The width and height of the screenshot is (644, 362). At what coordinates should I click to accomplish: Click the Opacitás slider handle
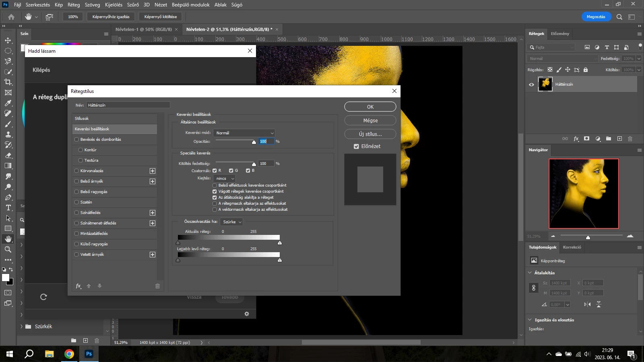pos(254,142)
